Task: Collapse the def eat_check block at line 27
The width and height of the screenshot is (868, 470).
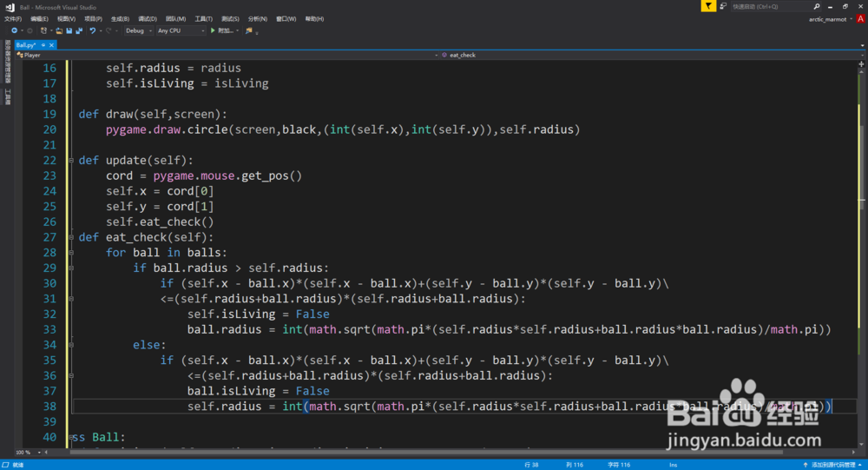Action: coord(71,237)
